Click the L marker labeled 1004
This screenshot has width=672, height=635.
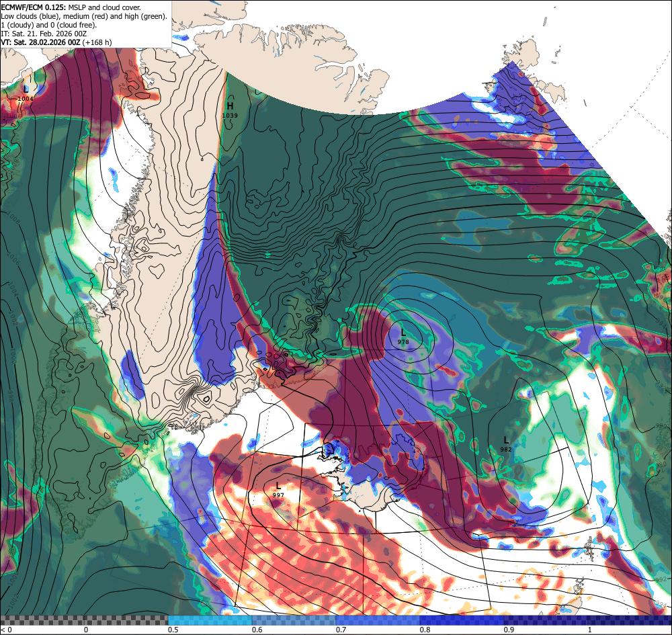26,89
